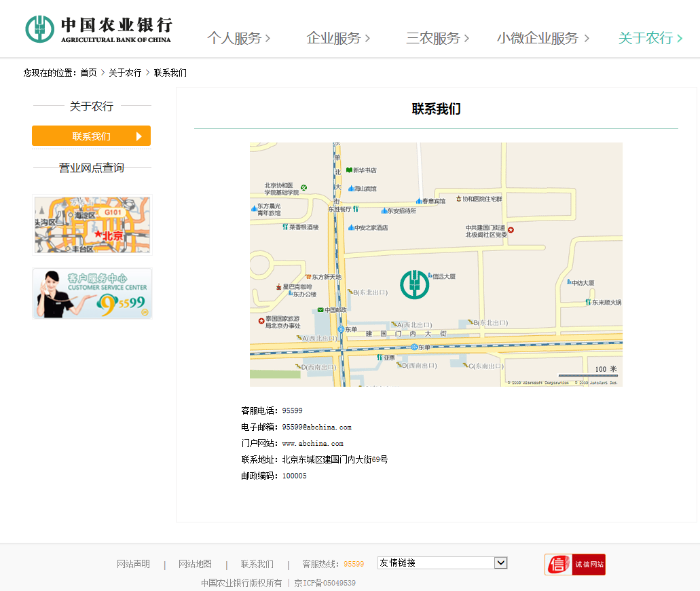Click the orange 95599 hotline number in footer
The width and height of the screenshot is (700, 591).
(x=354, y=565)
